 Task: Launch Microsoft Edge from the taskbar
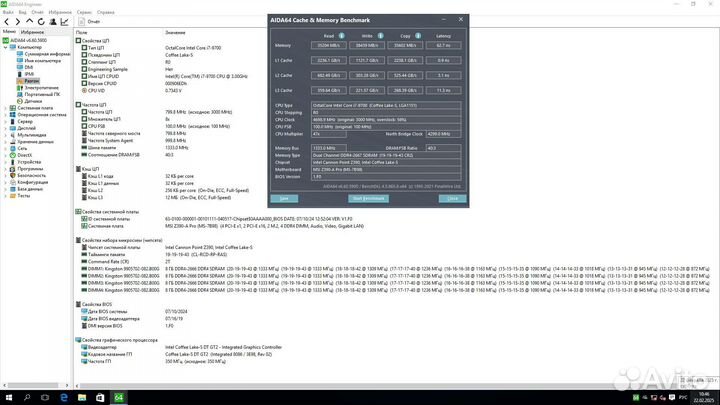point(64,398)
